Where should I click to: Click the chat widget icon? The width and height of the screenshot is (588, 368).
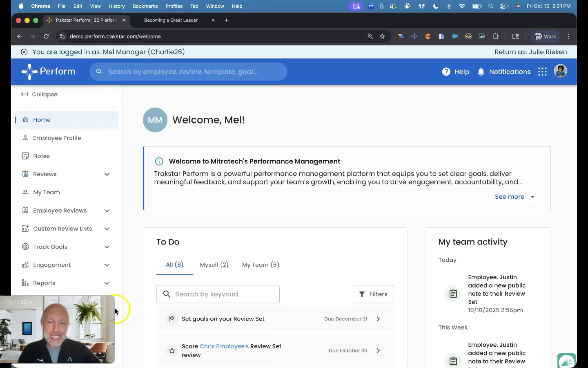[567, 361]
